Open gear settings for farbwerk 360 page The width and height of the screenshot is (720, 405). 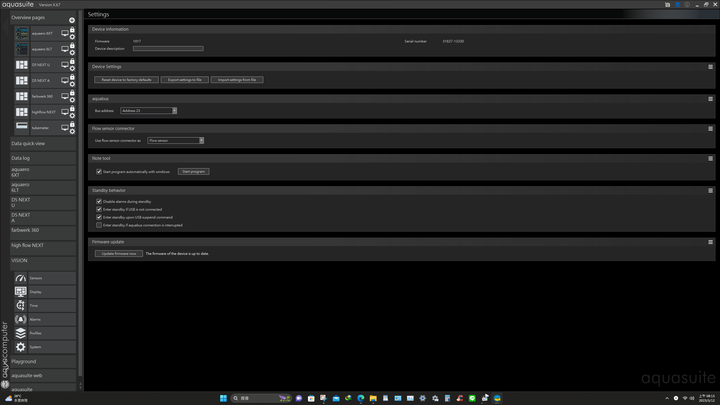click(72, 100)
